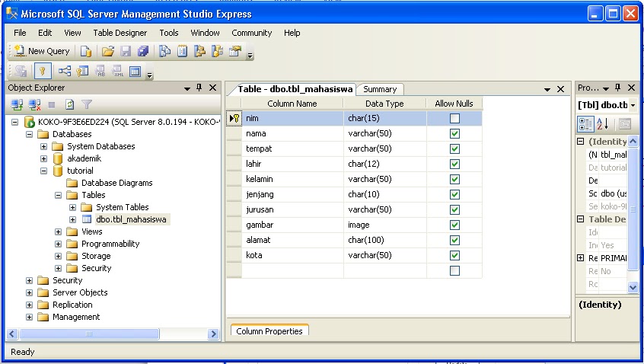Open the Table Designer menu

pyautogui.click(x=120, y=33)
